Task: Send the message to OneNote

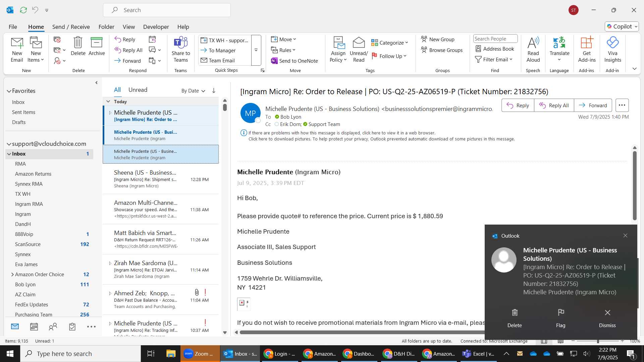Action: click(x=294, y=61)
